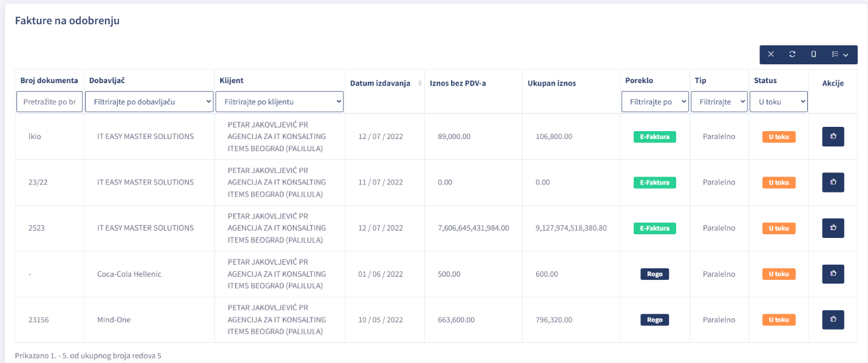This screenshot has width=868, height=363.
Task: Click thumbs-up action for invoice 23/22
Action: [833, 182]
